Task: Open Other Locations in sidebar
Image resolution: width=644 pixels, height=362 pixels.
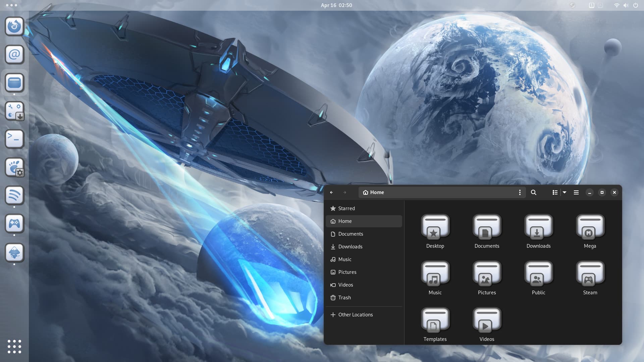Action: click(x=364, y=315)
